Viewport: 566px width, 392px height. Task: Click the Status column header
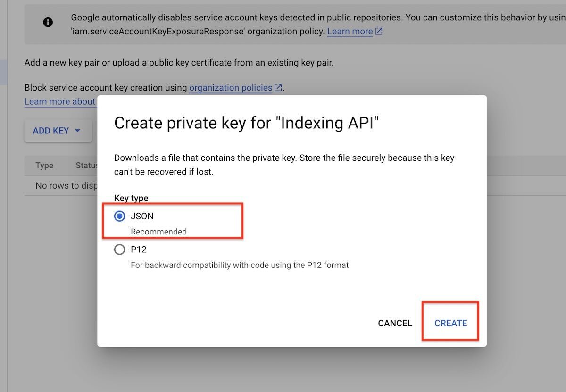tap(86, 166)
